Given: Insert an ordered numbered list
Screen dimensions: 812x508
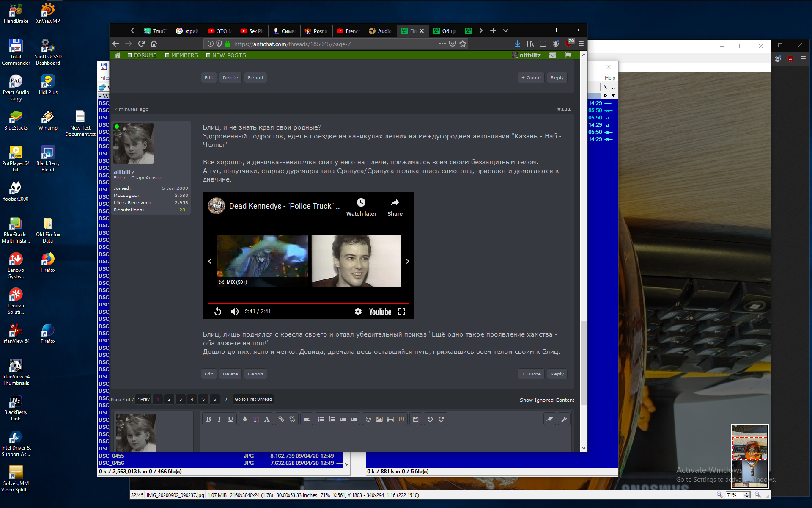Looking at the screenshot, I should click(332, 419).
